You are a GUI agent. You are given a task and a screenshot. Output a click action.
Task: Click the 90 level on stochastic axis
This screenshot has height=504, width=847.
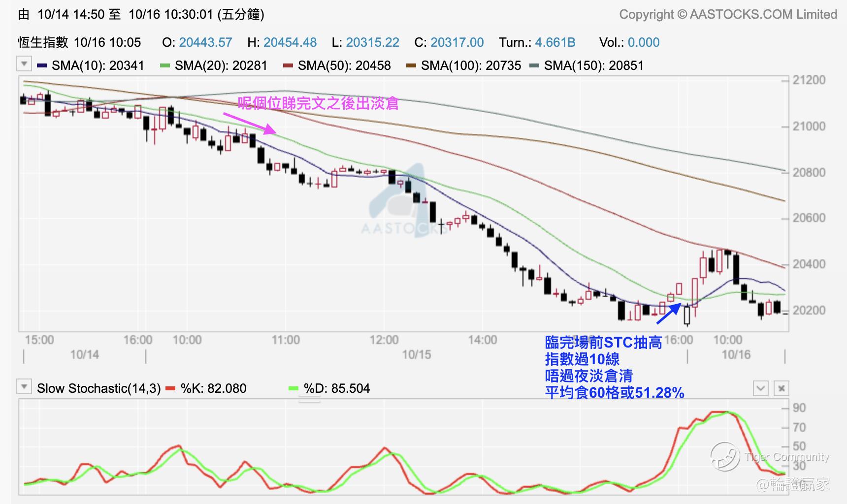click(x=799, y=408)
